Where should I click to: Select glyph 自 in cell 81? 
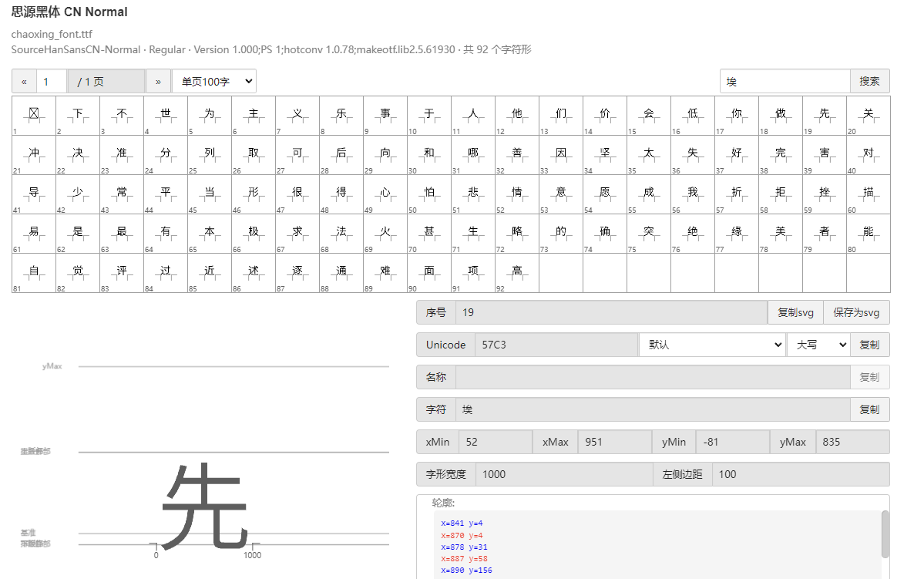[x=34, y=274]
